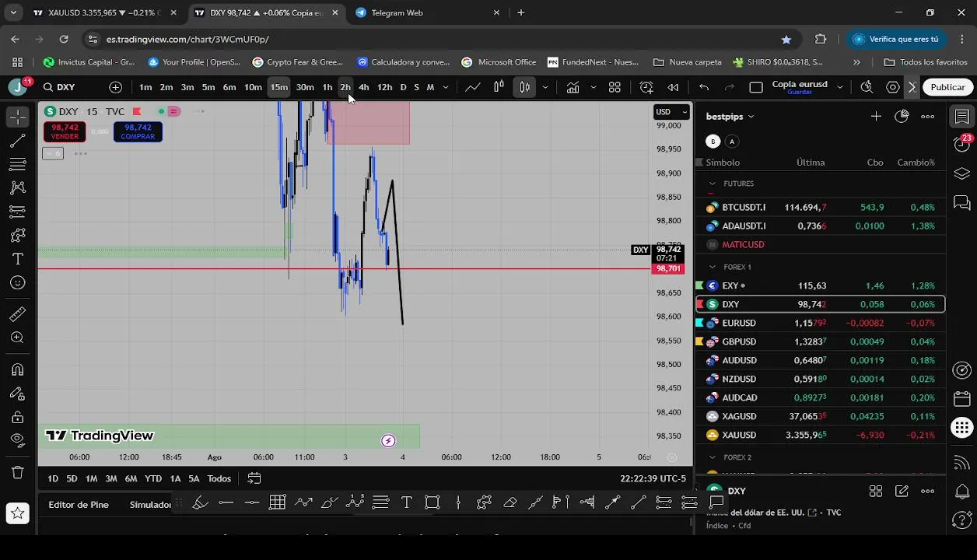Bookmark page with the star icon
The width and height of the screenshot is (977, 560).
click(x=786, y=39)
